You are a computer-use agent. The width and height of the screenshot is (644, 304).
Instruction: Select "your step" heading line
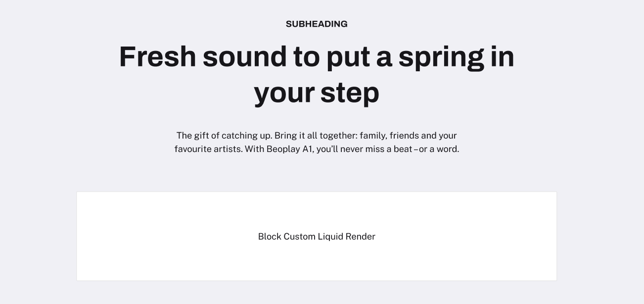click(317, 94)
